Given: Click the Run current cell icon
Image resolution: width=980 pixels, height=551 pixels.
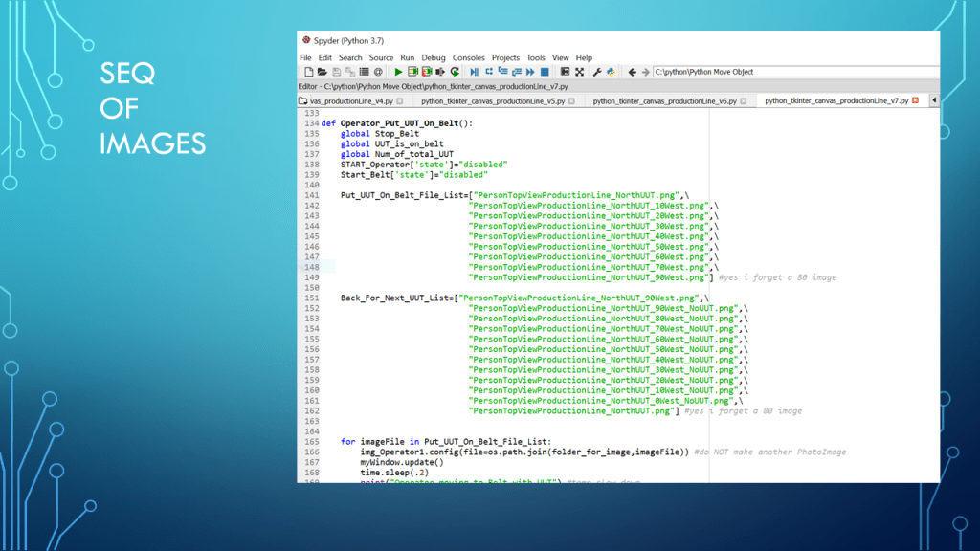Looking at the screenshot, I should point(413,72).
